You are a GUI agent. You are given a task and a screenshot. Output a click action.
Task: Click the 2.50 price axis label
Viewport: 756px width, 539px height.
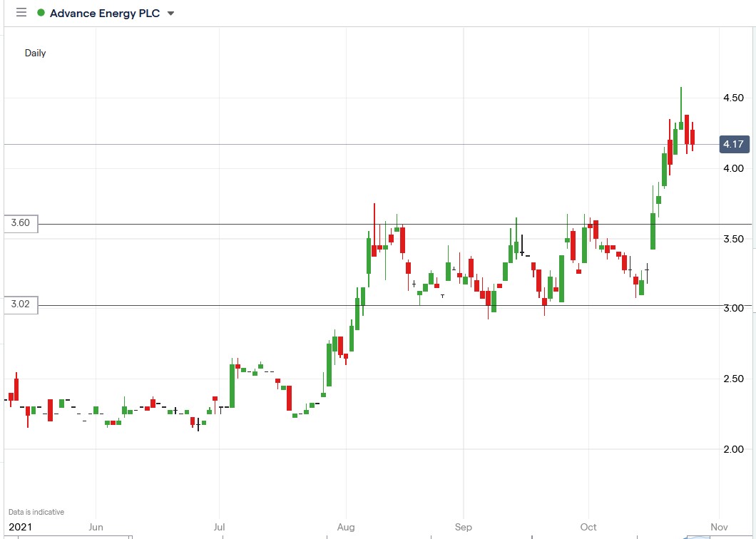[733, 379]
